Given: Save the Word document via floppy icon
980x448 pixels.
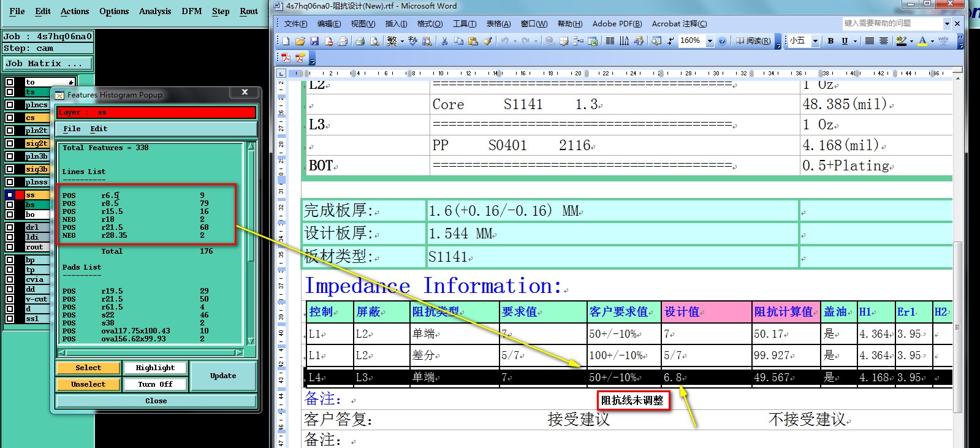Looking at the screenshot, I should point(314,41).
